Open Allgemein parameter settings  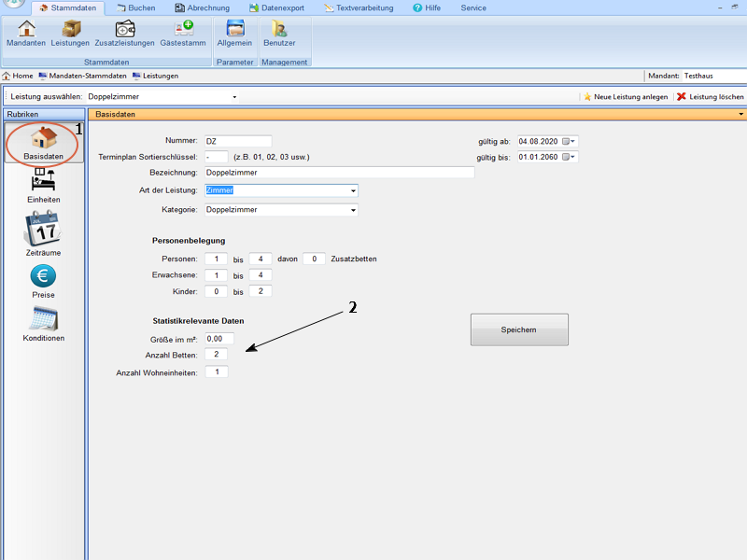(234, 33)
